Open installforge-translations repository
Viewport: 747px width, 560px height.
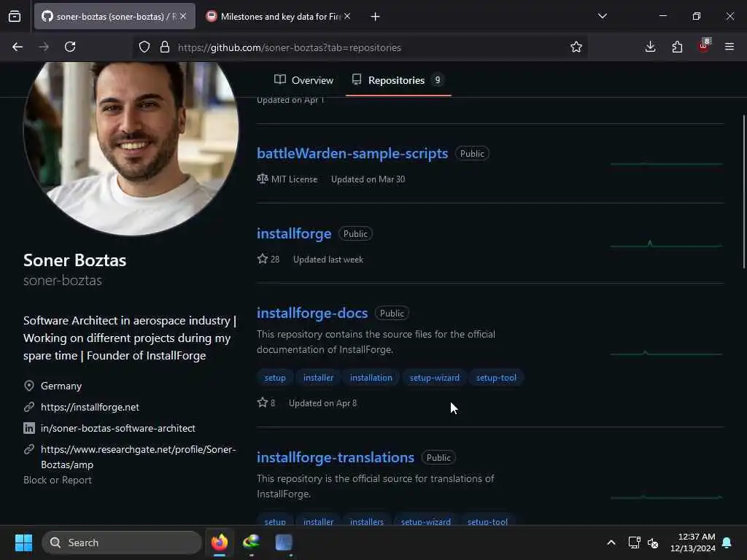(336, 458)
